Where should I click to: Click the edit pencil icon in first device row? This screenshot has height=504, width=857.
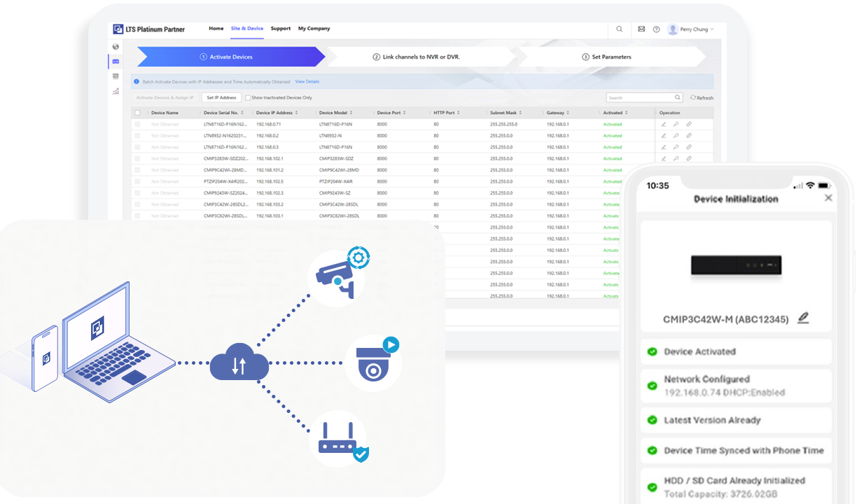[x=664, y=125]
